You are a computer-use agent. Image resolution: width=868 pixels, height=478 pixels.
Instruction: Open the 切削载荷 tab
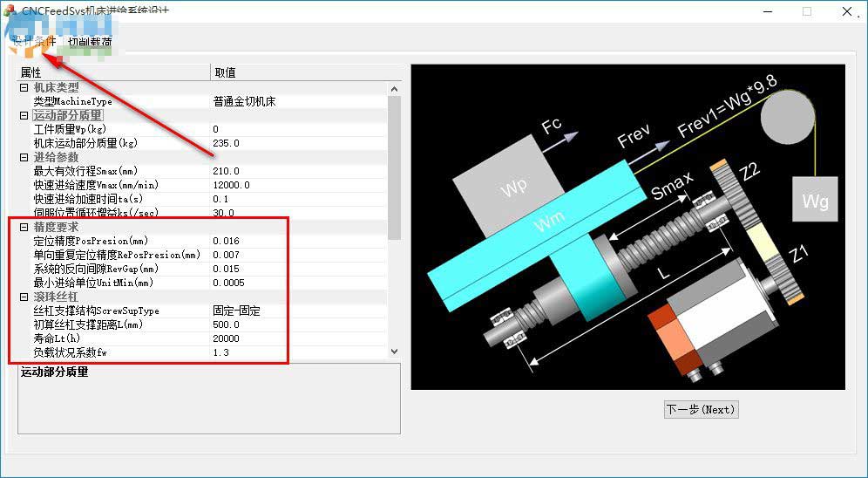[x=91, y=42]
